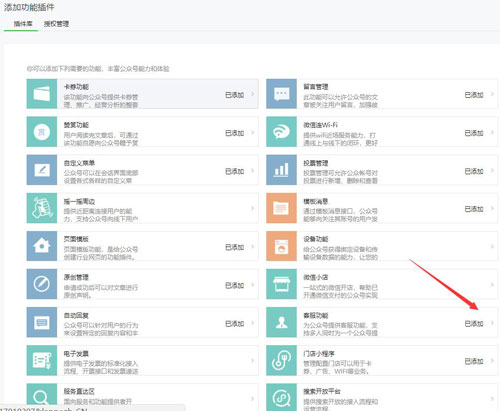Image resolution: width=500 pixels, height=411 pixels.
Task: Click the 自定义菜单 title
Action: 79,163
